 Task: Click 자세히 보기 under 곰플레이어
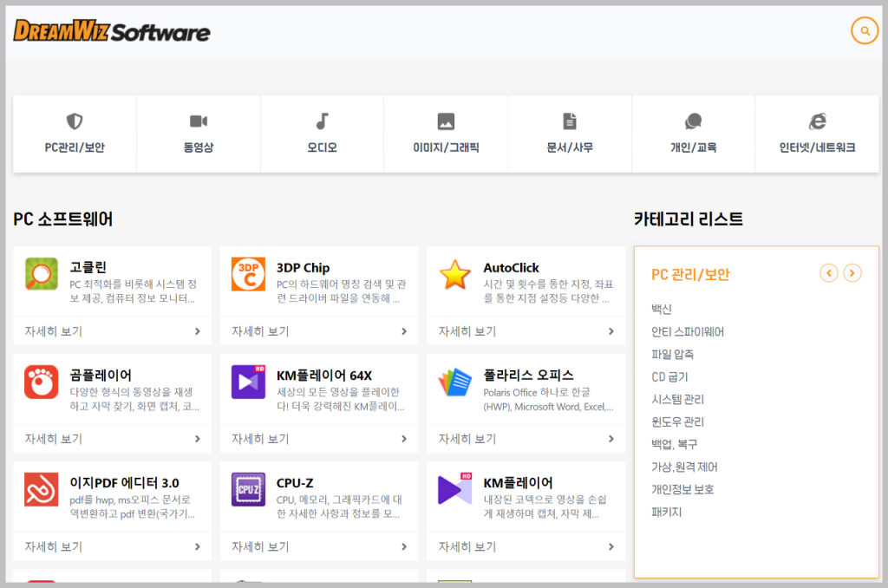pos(53,439)
